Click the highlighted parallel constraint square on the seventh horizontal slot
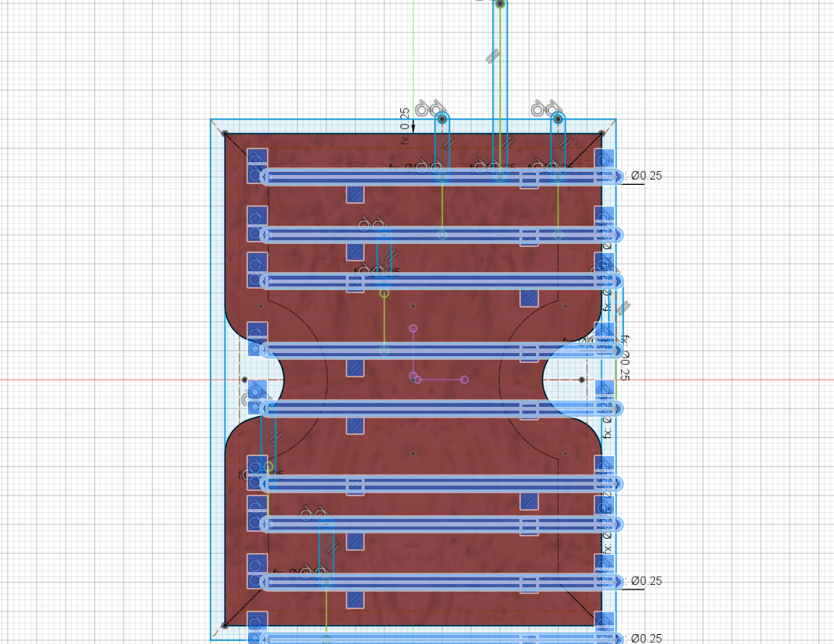Screen dimensions: 834x644 click(528, 527)
